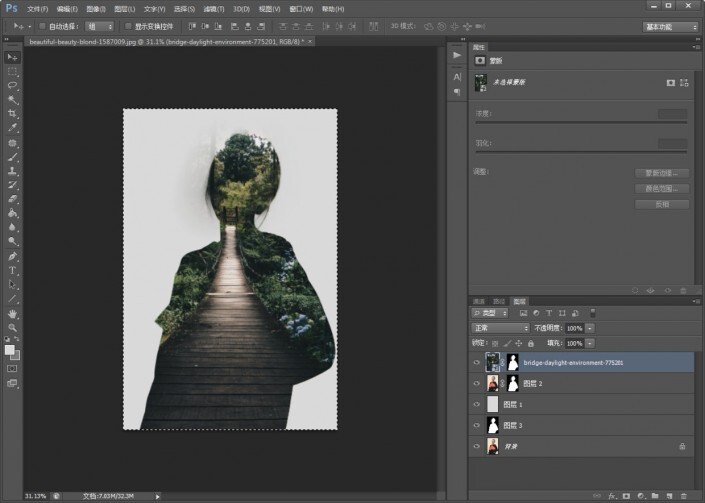Click the add layer style fx icon
Image resolution: width=705 pixels, height=503 pixels.
pyautogui.click(x=610, y=494)
